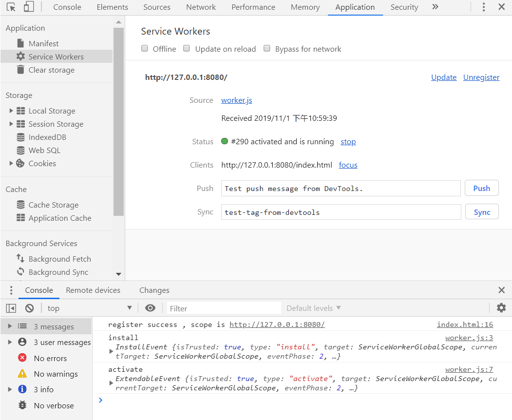
Task: Open the more tabs chevron menu
Action: click(435, 7)
